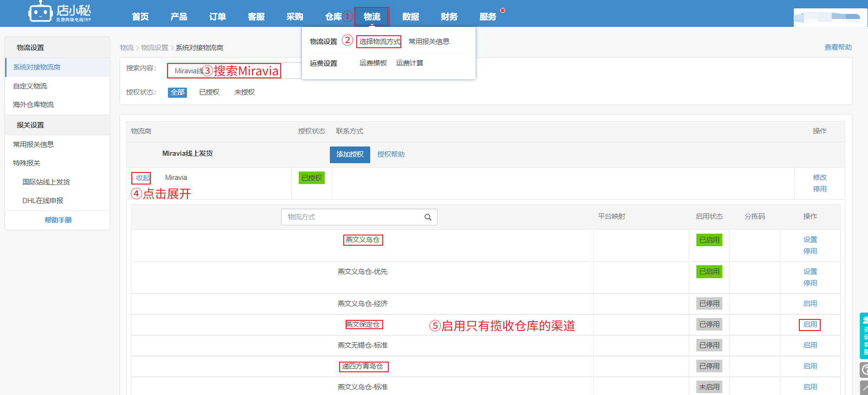The image size is (868, 395).
Task: Enable 燕文义乌仓-标准 channel
Action: [810, 387]
